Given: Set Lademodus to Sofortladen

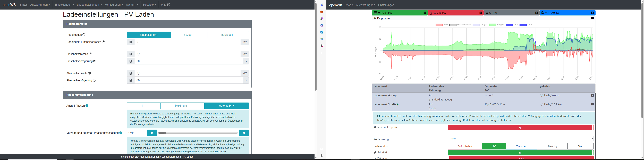Looking at the screenshot, I should coord(465,147).
